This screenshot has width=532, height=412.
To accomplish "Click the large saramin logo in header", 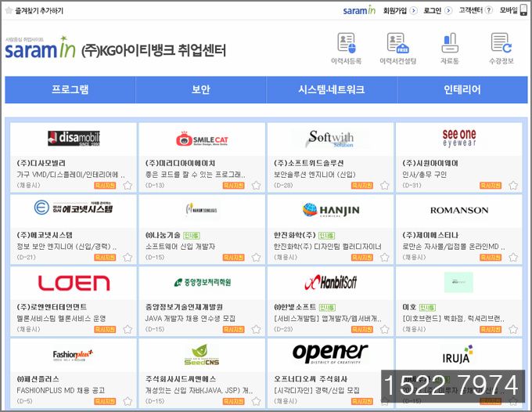I will [x=40, y=48].
